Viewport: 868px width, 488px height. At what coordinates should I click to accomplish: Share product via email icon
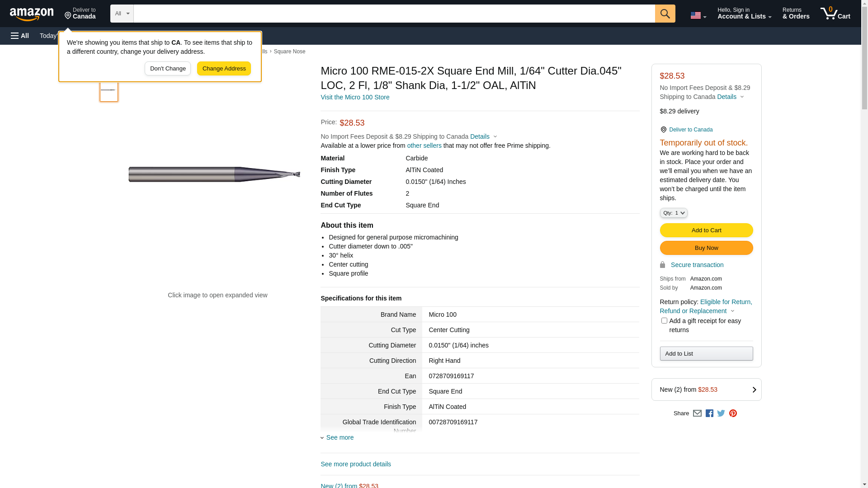coord(697,413)
